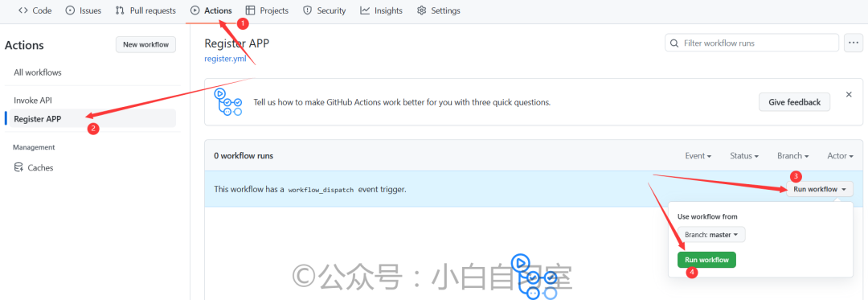Viewport: 868px width, 300px height.
Task: Click the workflow icon in feedback banner
Action: (x=228, y=102)
